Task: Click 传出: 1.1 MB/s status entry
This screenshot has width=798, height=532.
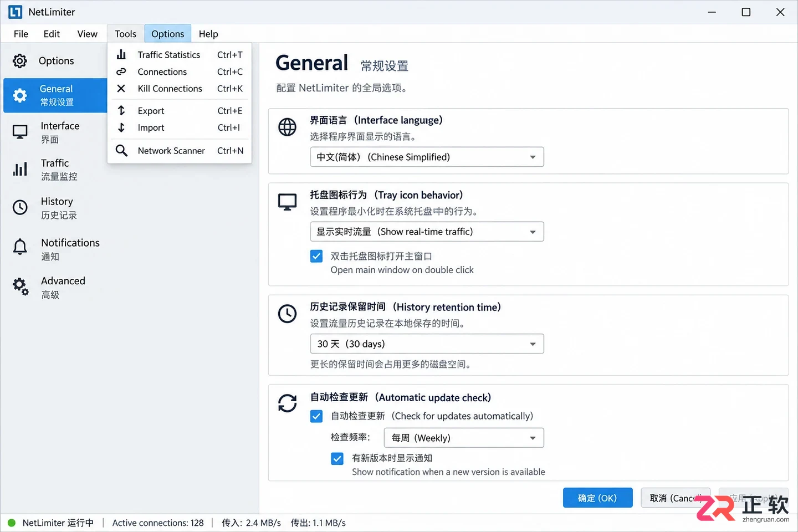Action: point(318,523)
